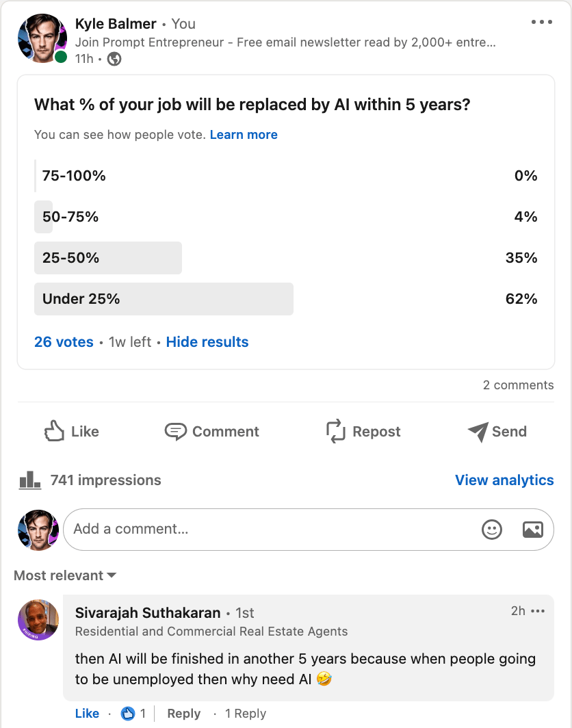Viewport: 572px width, 728px height.
Task: Reply to Sivarajah Suthakaran's comment
Action: click(183, 714)
